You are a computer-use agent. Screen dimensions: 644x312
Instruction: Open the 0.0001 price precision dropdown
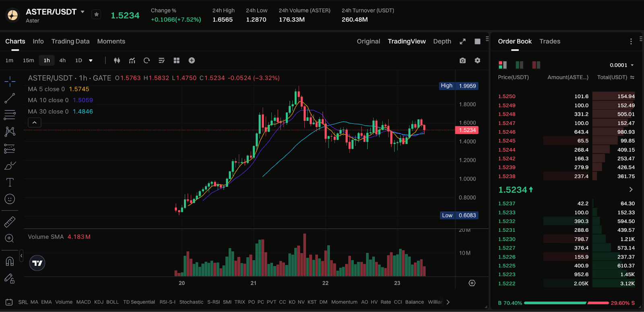621,65
